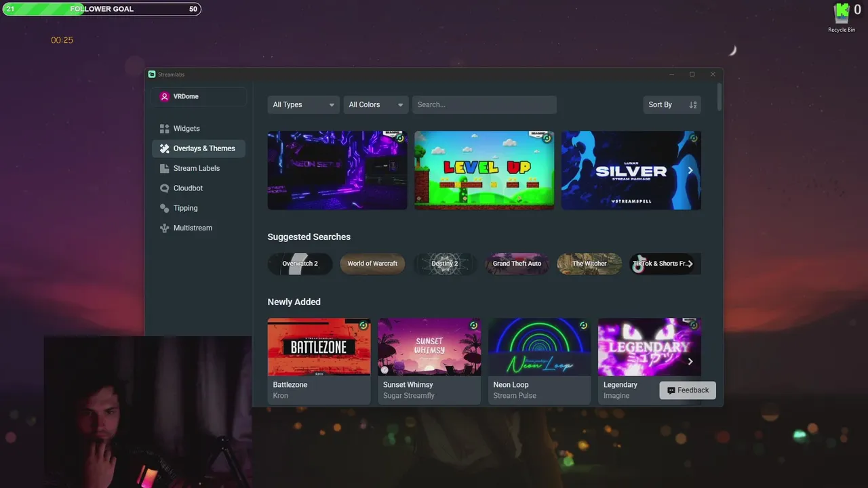This screenshot has height=488, width=868.
Task: Click the Overlays & Themes brush icon
Action: coord(164,148)
